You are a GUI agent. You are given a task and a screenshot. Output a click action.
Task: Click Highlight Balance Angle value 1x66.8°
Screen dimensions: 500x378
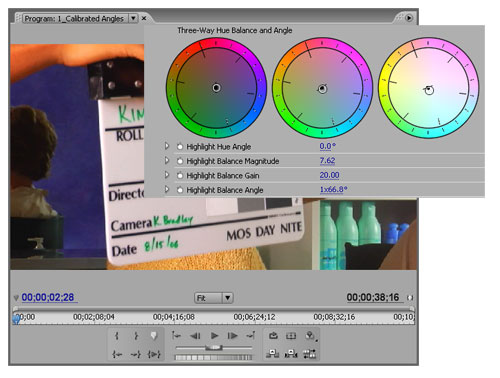pos(333,189)
